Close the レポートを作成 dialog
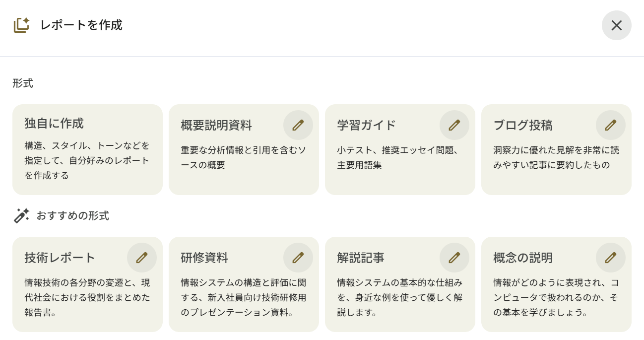This screenshot has height=340, width=644. pos(616,25)
